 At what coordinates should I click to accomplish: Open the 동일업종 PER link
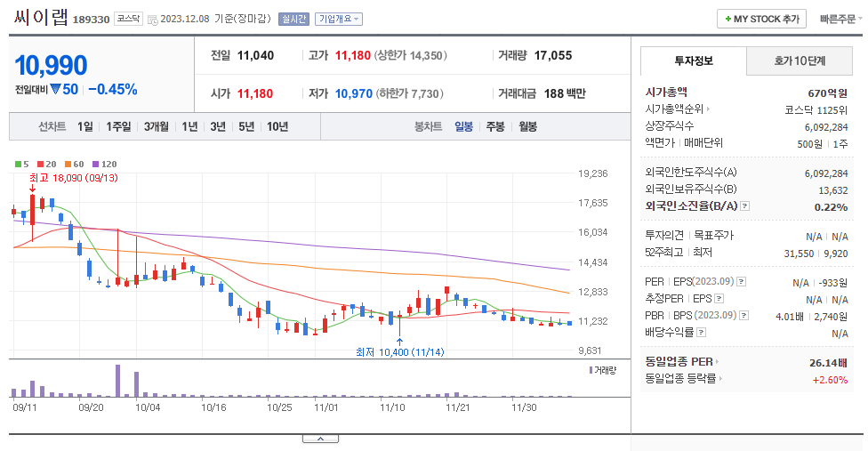(x=681, y=362)
